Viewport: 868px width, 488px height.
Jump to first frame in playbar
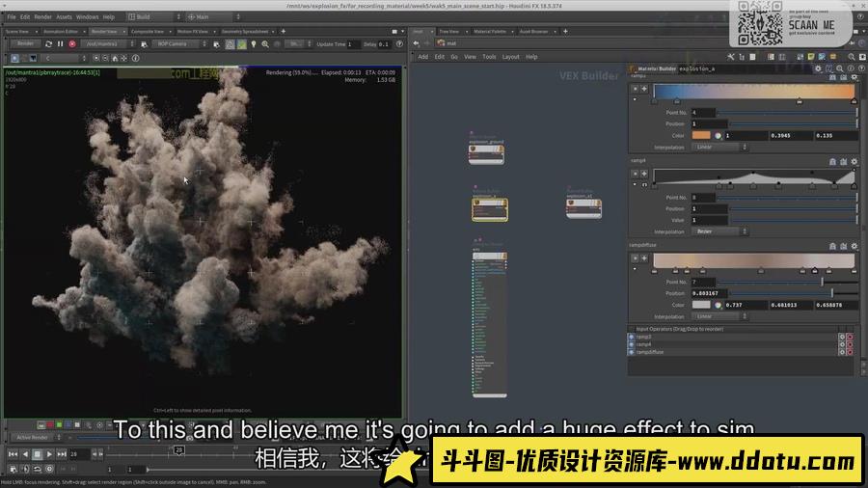point(13,454)
